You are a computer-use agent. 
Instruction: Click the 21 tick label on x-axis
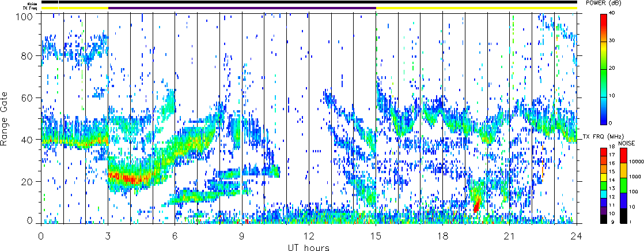510,235
